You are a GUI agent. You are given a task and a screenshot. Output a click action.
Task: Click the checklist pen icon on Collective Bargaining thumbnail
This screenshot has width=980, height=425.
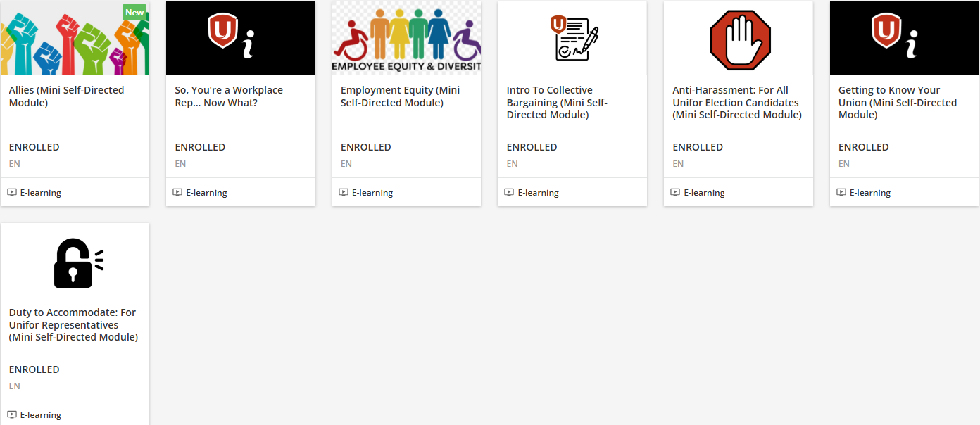click(575, 38)
